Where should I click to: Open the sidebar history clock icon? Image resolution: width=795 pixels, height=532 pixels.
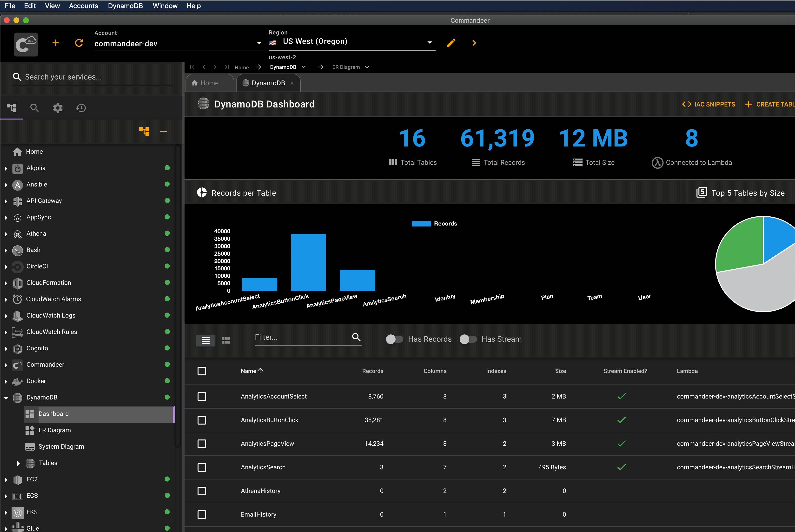81,108
